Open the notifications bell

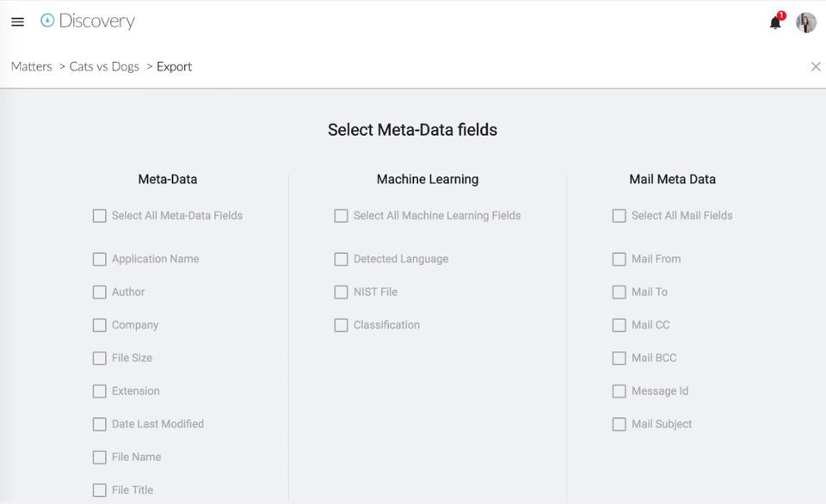pos(775,23)
